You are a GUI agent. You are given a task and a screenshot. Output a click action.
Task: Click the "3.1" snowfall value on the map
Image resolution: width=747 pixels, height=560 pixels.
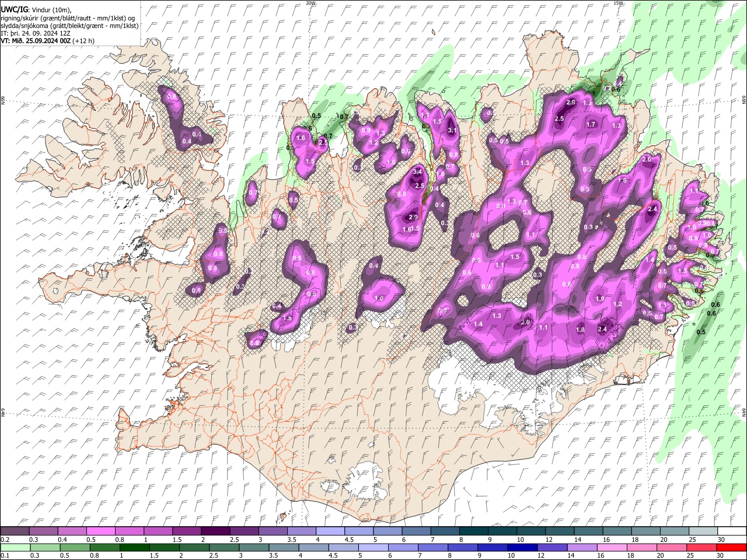451,131
